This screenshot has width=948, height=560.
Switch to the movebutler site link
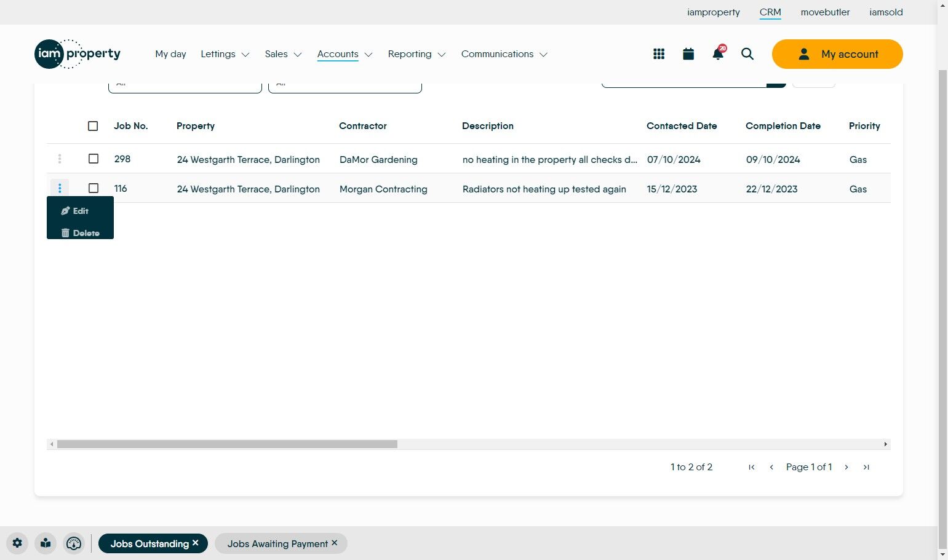click(x=825, y=12)
